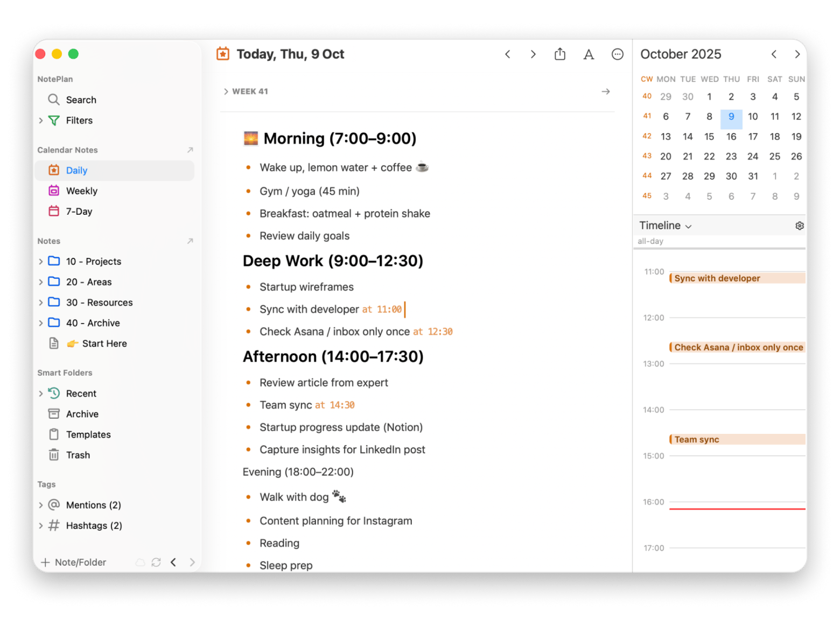
Task: Expand the Mentions tag list
Action: 41,505
